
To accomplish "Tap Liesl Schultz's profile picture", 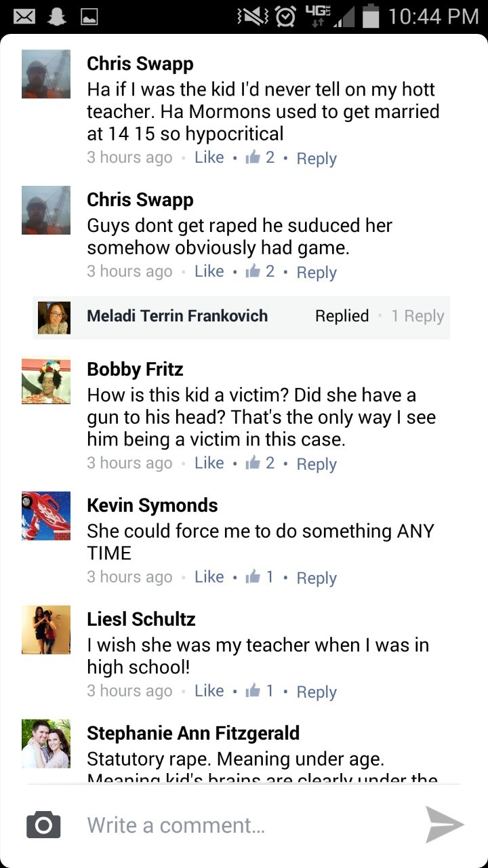I will 46,630.
